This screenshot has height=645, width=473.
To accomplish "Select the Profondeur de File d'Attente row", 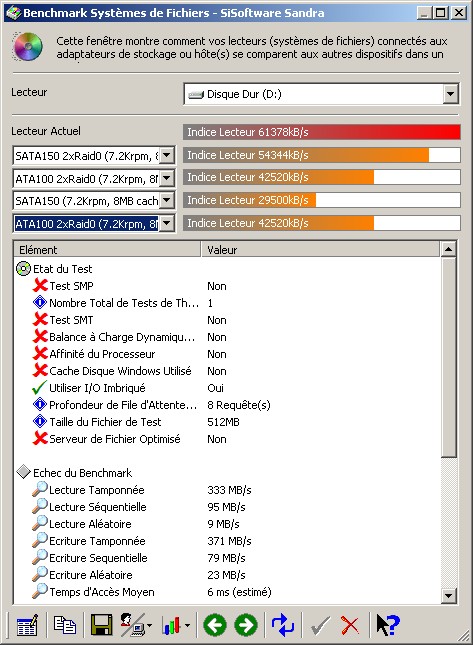I will tap(227, 405).
